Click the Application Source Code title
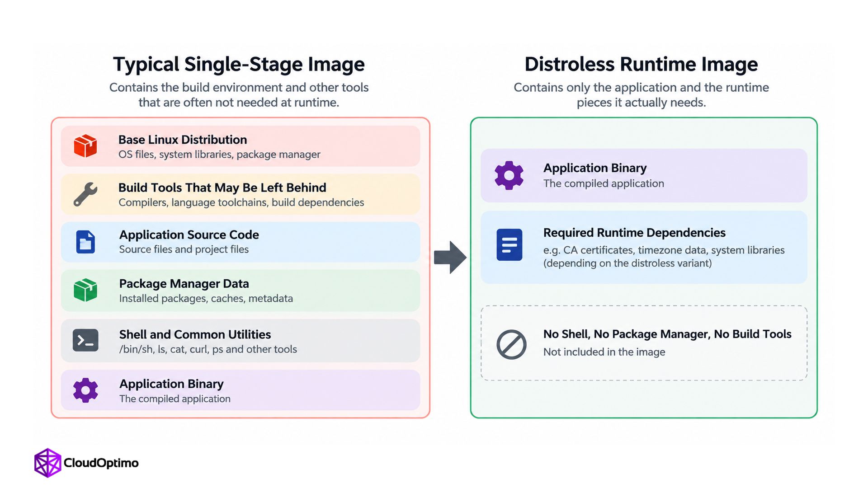Screen dimensions: 868x488 (189, 235)
